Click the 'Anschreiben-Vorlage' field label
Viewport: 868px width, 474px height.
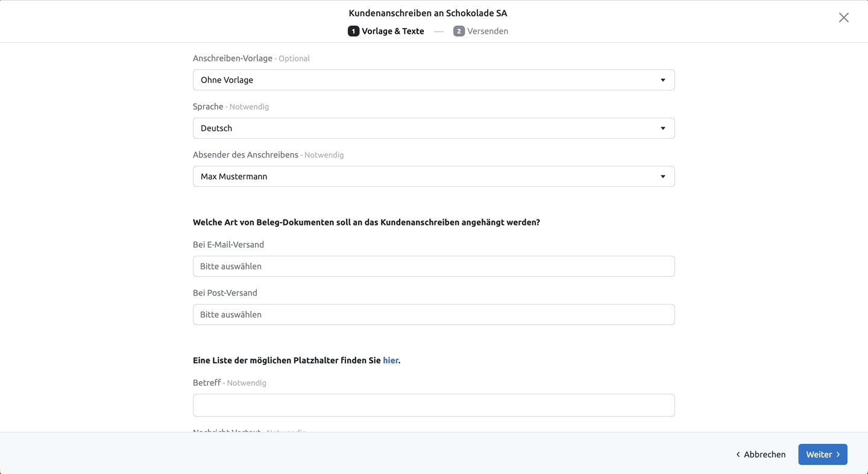pos(233,58)
